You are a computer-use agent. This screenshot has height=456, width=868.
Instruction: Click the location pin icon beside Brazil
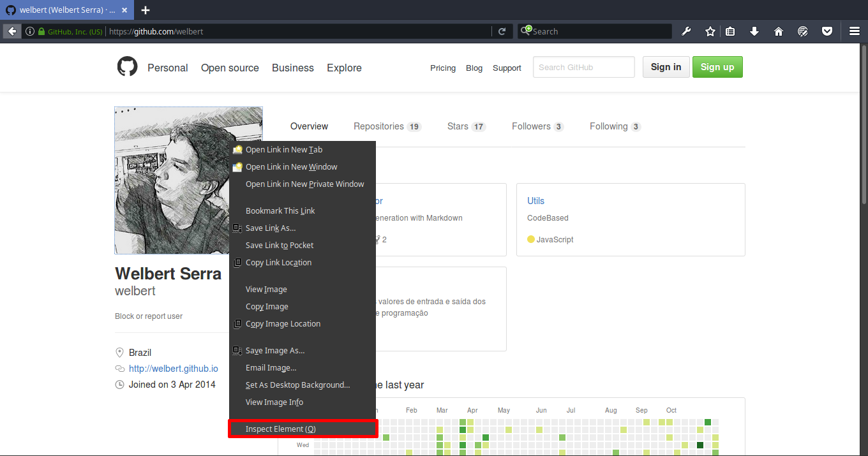pos(119,353)
